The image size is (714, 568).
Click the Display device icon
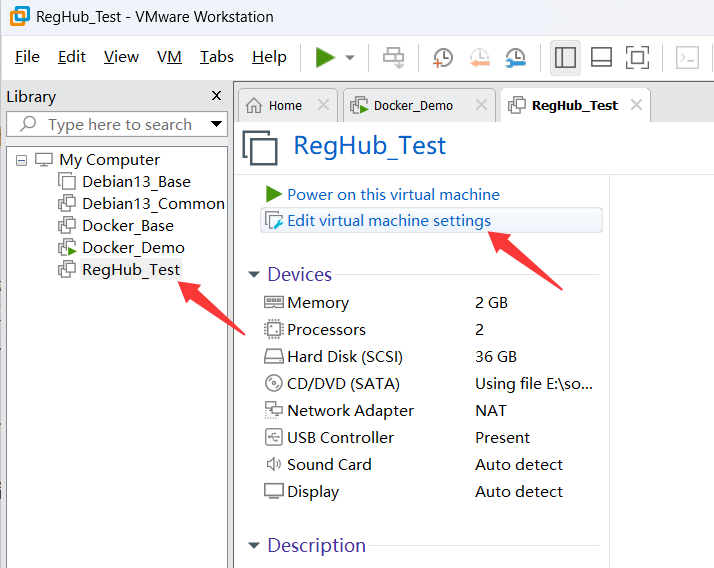click(274, 491)
